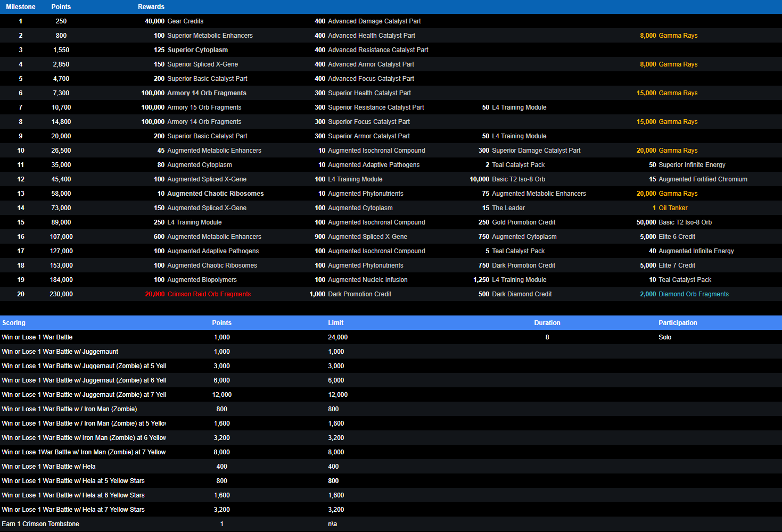This screenshot has width=782, height=532.
Task: Click the Limit column header
Action: tap(335, 323)
